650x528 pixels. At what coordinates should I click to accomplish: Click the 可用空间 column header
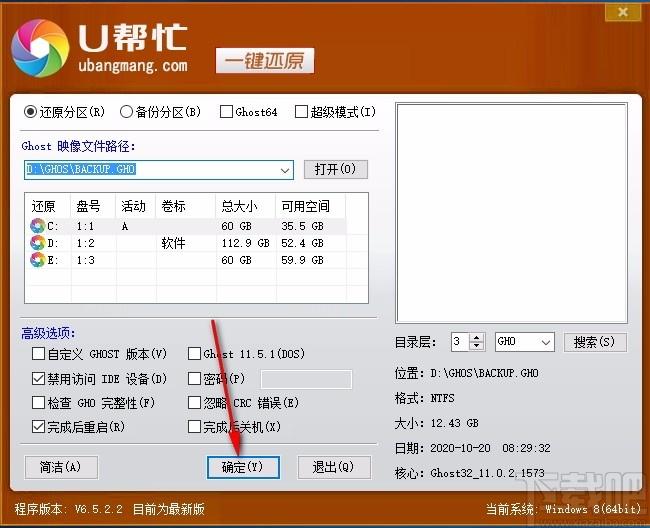point(310,206)
